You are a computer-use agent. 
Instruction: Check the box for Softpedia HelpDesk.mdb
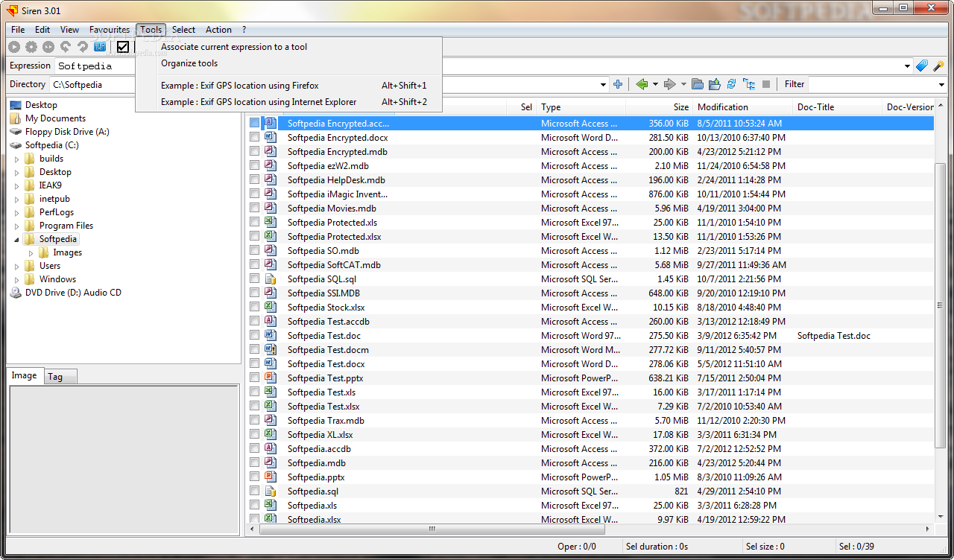click(x=255, y=180)
